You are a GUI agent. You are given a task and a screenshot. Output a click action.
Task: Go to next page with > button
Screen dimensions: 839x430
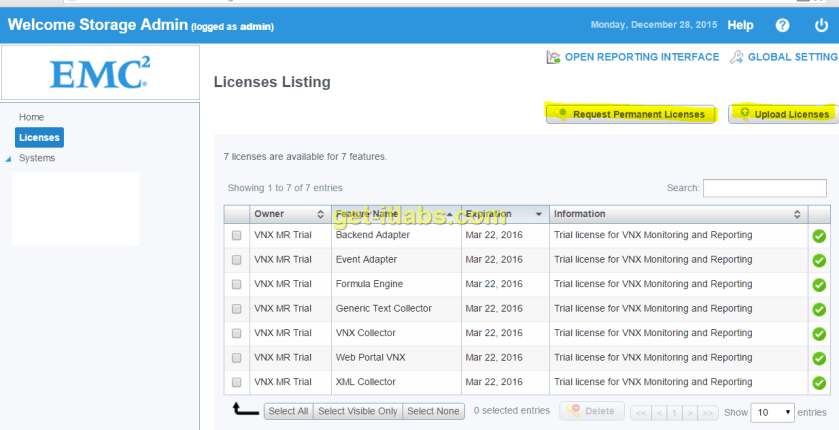[690, 413]
